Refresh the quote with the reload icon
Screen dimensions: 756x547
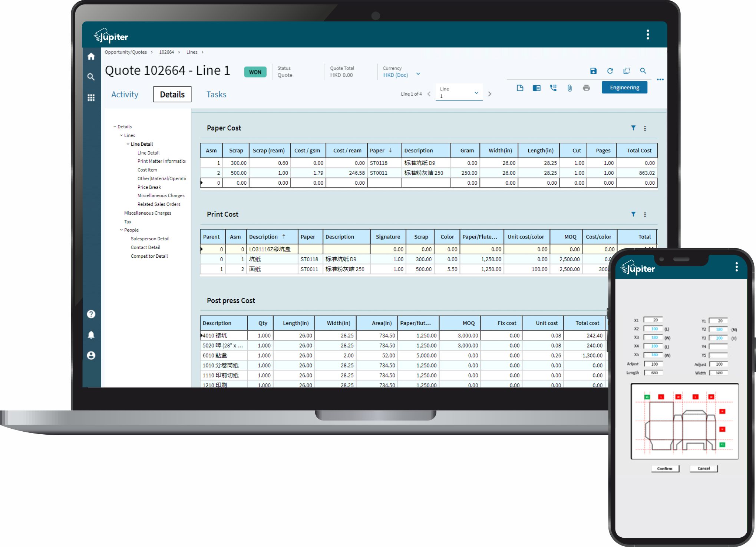click(610, 70)
